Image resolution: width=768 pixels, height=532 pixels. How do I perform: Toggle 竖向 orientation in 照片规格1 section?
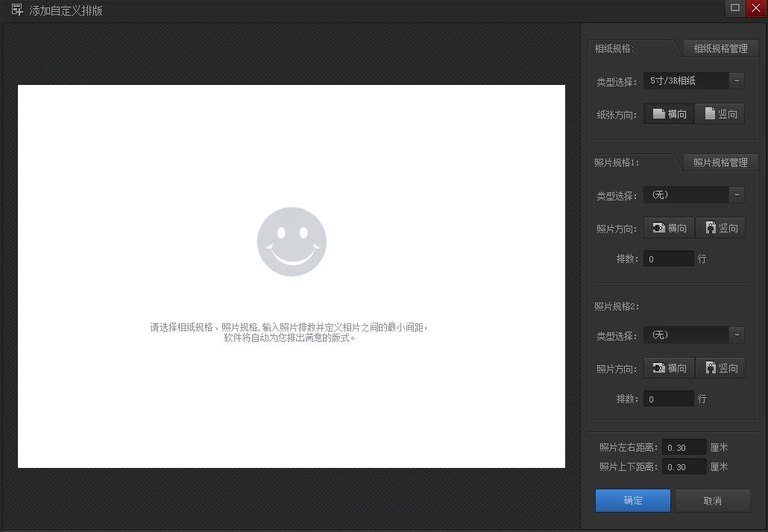[720, 227]
